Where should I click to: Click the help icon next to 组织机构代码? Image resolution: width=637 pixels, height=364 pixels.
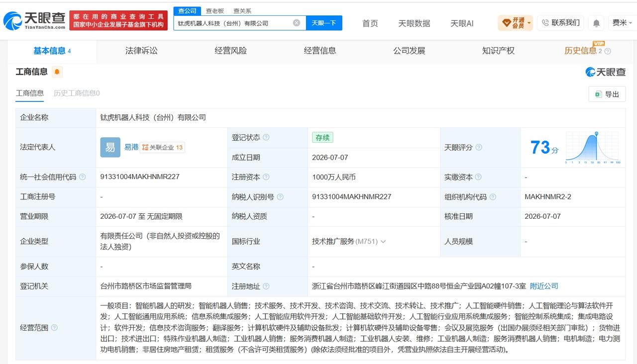point(493,197)
